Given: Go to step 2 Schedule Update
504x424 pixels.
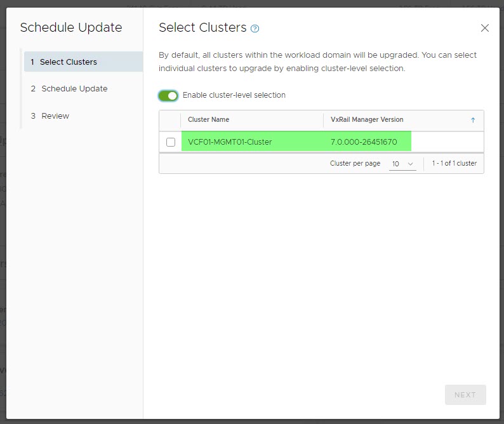Looking at the screenshot, I should pos(74,89).
